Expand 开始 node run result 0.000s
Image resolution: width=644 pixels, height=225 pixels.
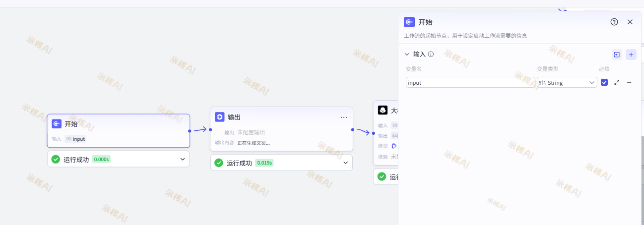point(183,159)
